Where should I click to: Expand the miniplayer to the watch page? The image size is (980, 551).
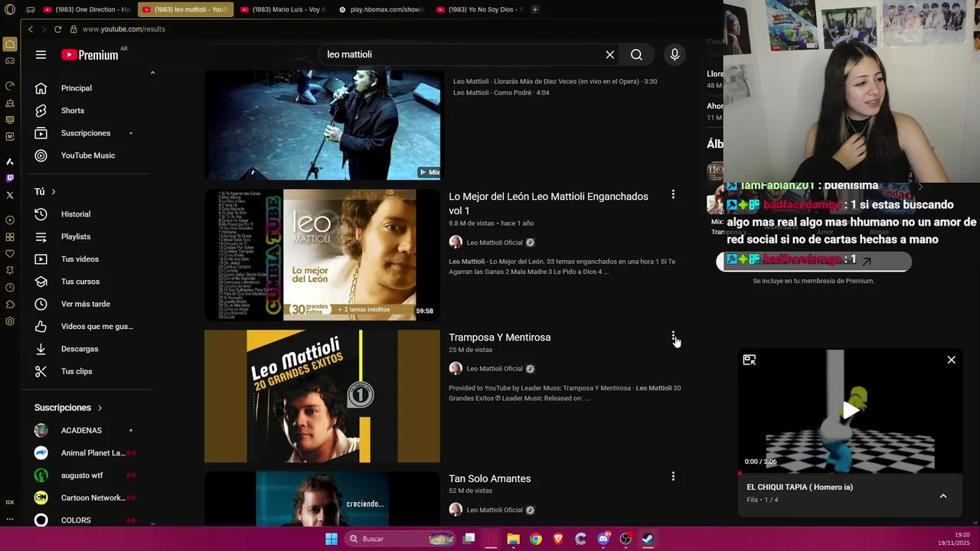(750, 360)
